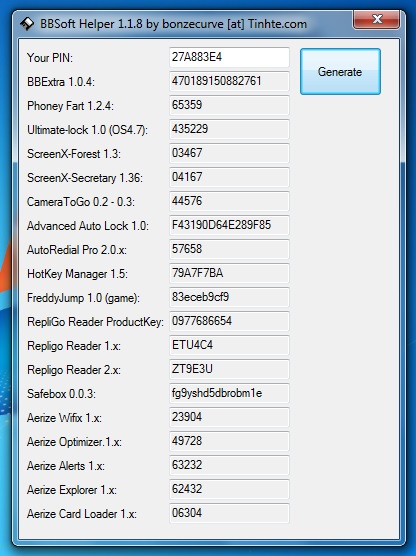Select the ScreenX-Forest 1.3 code field
This screenshot has width=416, height=556.
[x=229, y=153]
